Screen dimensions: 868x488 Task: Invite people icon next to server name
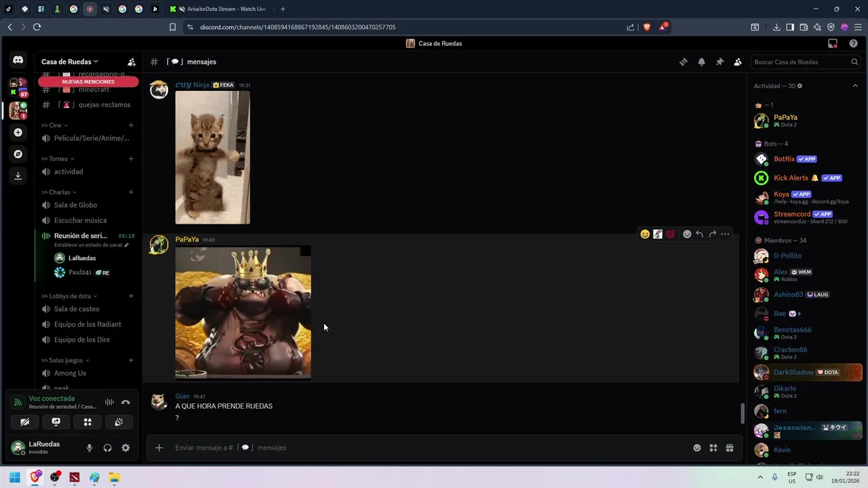click(132, 62)
